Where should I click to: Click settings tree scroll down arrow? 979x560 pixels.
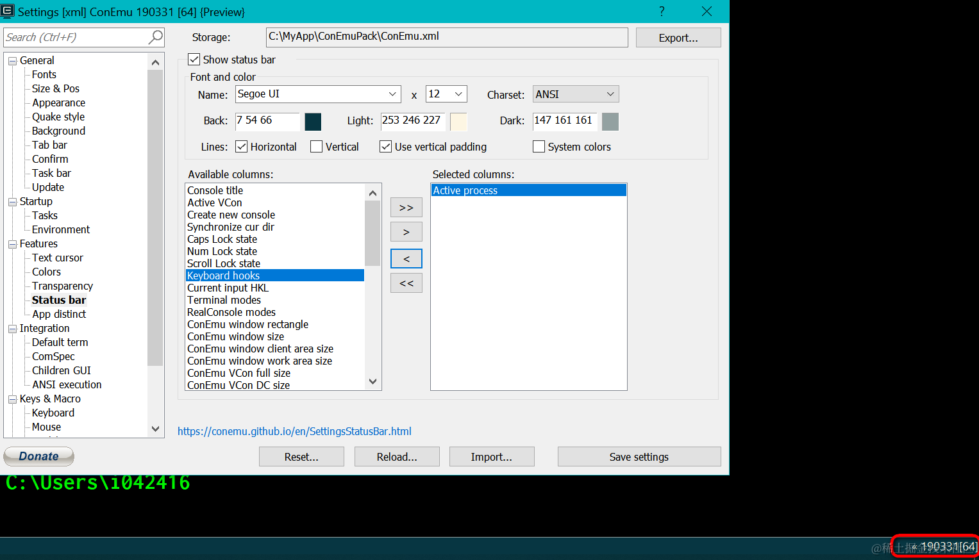155,429
